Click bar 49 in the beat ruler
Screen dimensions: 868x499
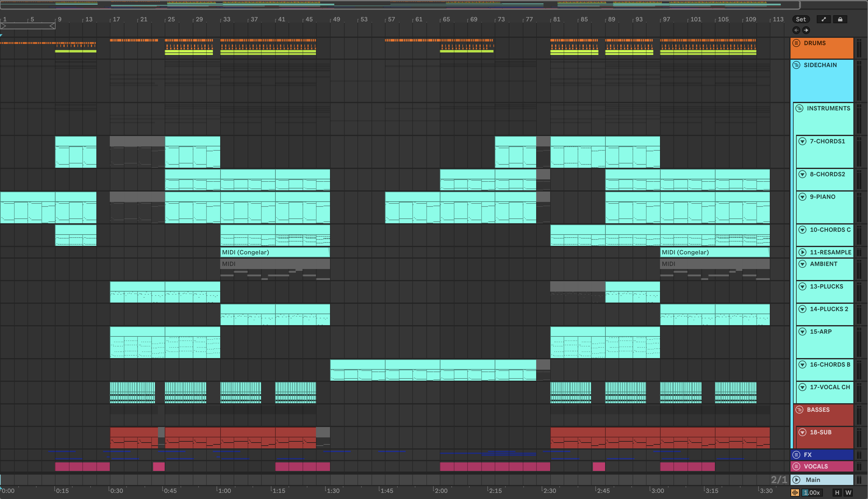(336, 19)
